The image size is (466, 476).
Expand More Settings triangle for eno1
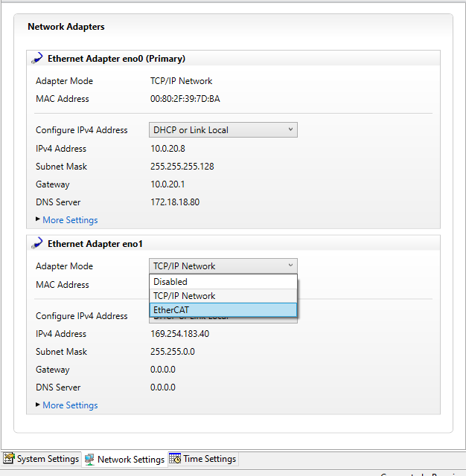38,405
